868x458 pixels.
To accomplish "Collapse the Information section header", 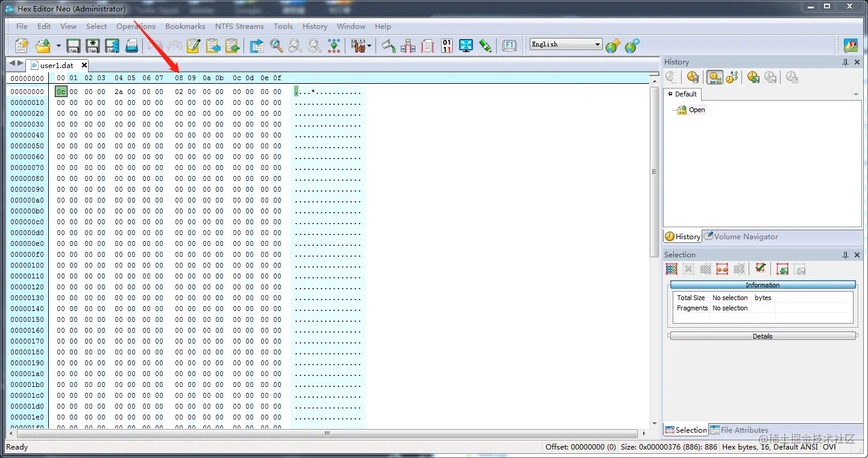I will (763, 285).
